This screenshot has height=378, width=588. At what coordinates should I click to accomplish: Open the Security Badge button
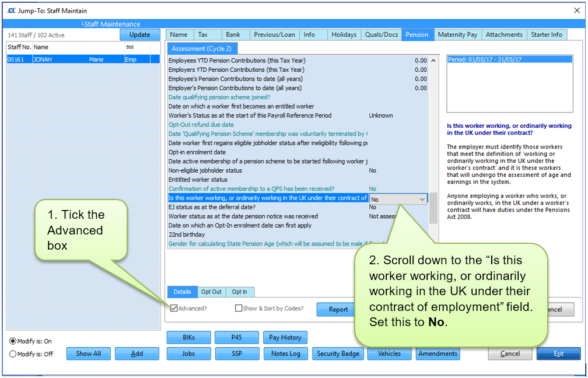[338, 353]
